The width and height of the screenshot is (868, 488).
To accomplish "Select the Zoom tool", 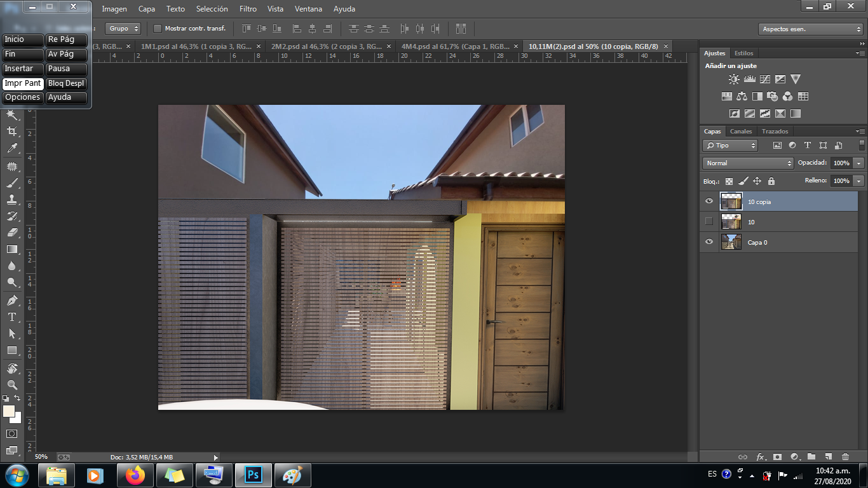I will 12,385.
